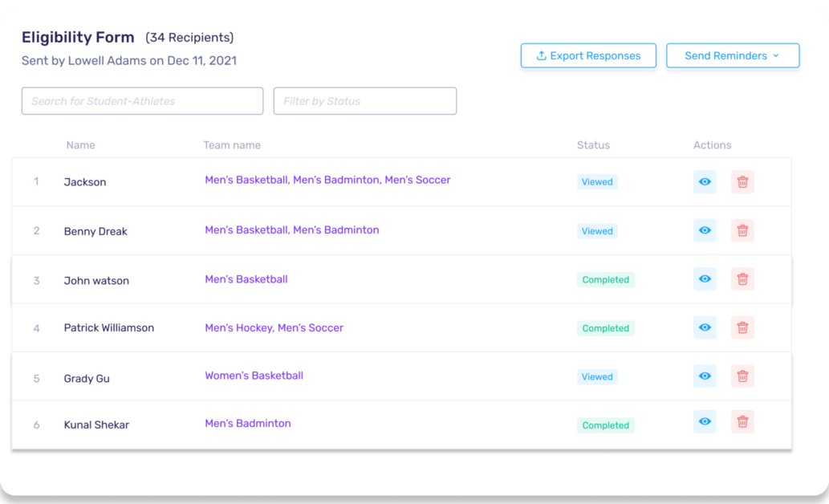Remove Benny Dreak via trash icon
Viewport: 829px width, 504px height.
pos(742,230)
